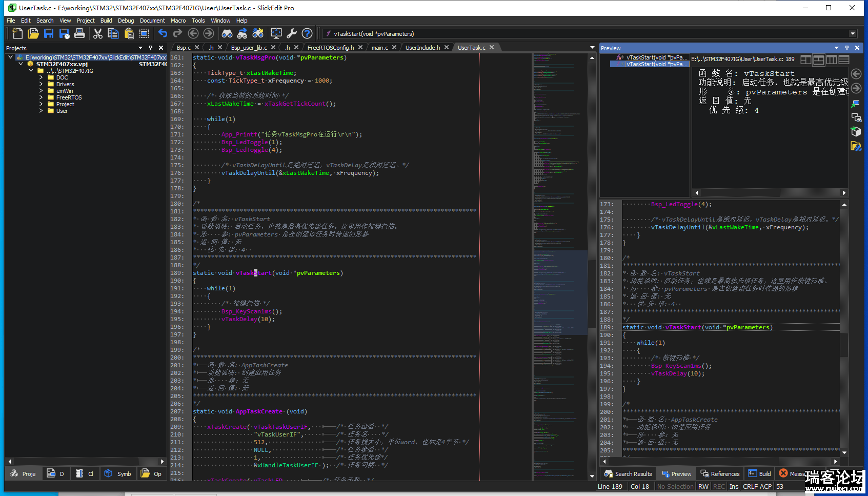This screenshot has height=496, width=868.
Task: Open options with the wrench icon
Action: coord(292,33)
